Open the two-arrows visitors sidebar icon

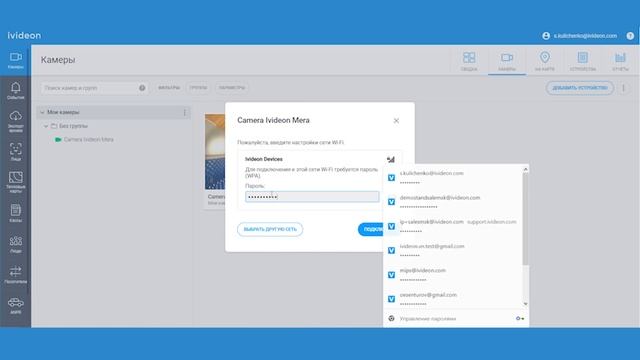click(x=16, y=274)
